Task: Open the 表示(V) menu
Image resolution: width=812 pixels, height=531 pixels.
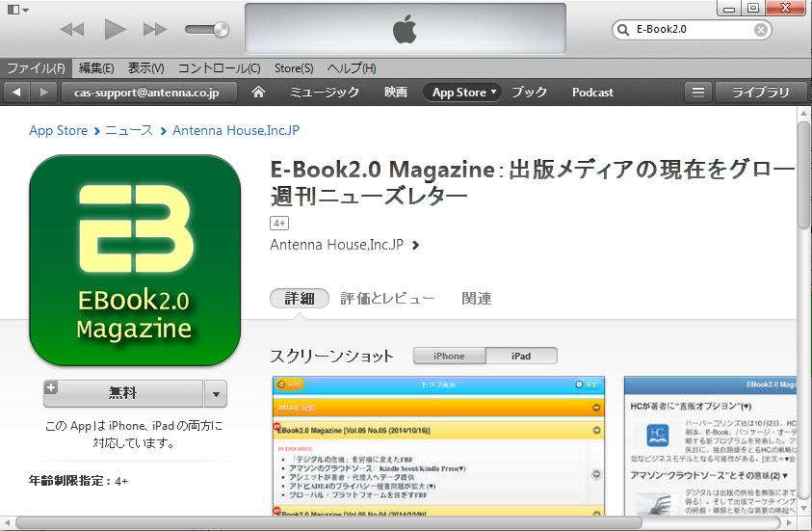Action: pos(146,67)
